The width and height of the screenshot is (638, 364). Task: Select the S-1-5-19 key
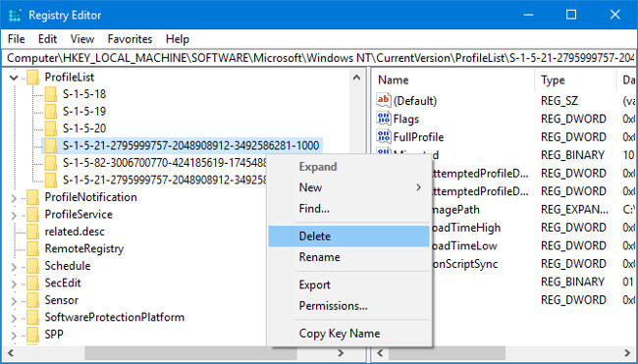(x=84, y=112)
